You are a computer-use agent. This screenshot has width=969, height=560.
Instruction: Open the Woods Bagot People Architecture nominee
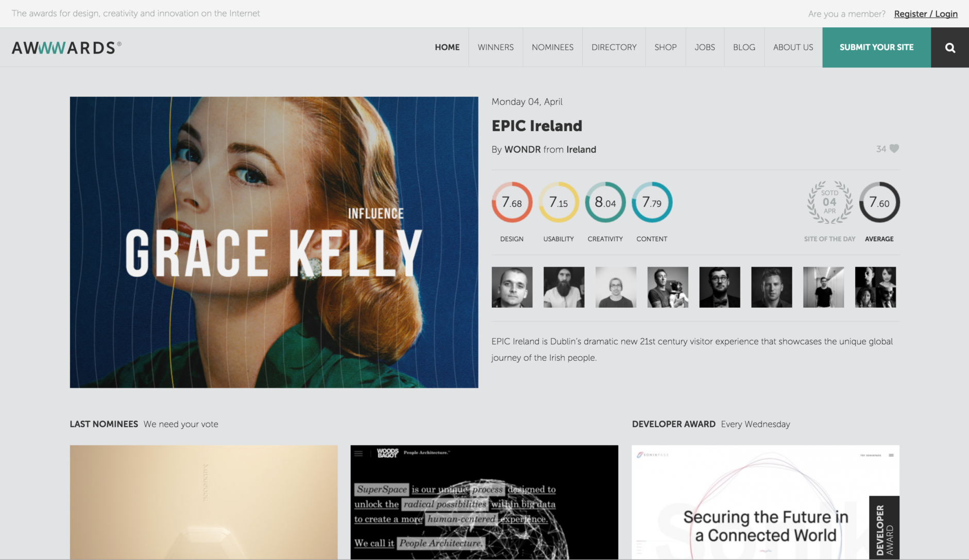(x=484, y=502)
